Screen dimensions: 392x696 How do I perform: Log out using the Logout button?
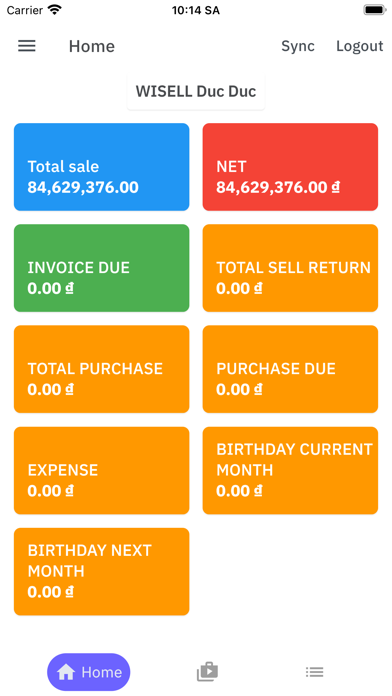click(x=360, y=46)
